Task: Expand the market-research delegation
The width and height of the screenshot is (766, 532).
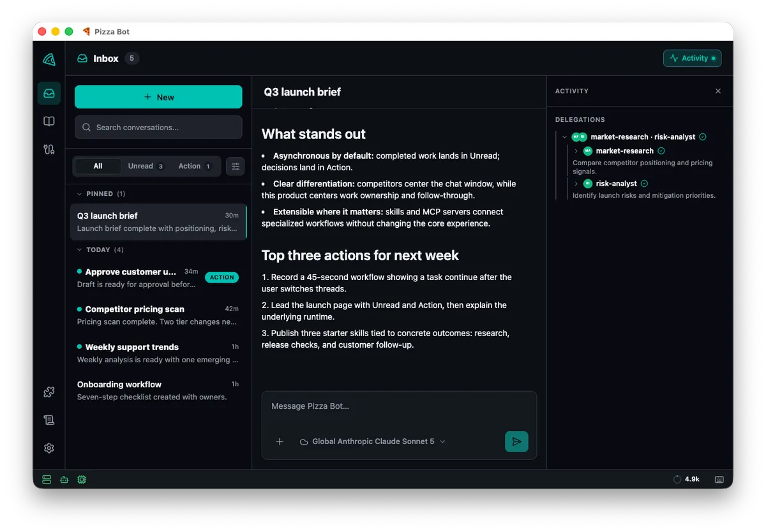Action: click(x=576, y=151)
